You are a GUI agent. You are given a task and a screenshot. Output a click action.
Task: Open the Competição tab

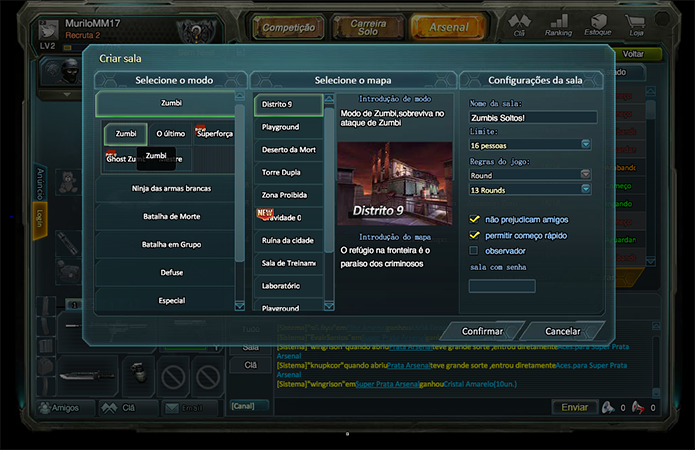point(289,27)
